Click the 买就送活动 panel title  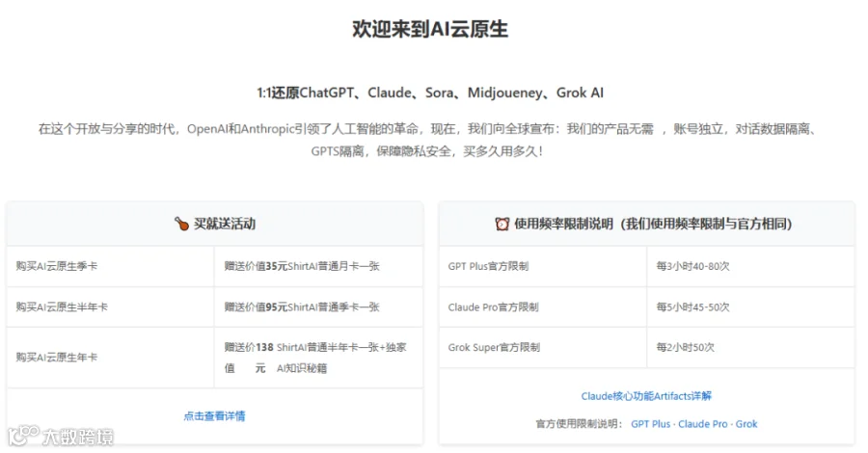point(224,224)
